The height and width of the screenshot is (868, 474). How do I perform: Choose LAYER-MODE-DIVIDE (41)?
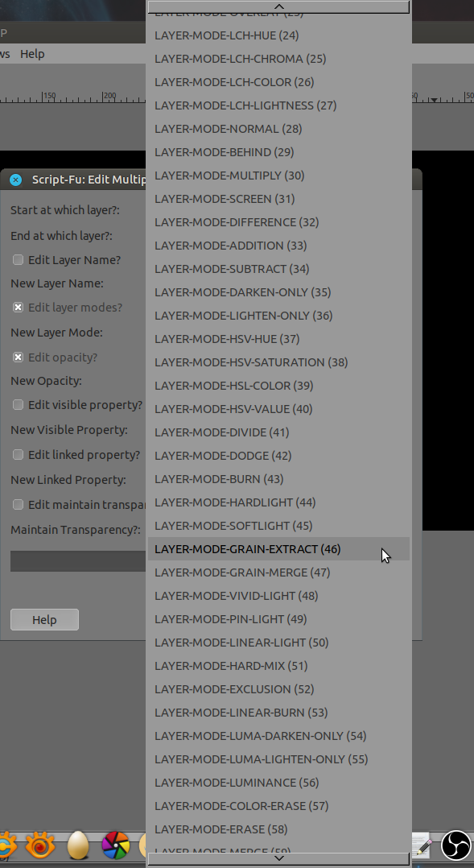coord(278,432)
